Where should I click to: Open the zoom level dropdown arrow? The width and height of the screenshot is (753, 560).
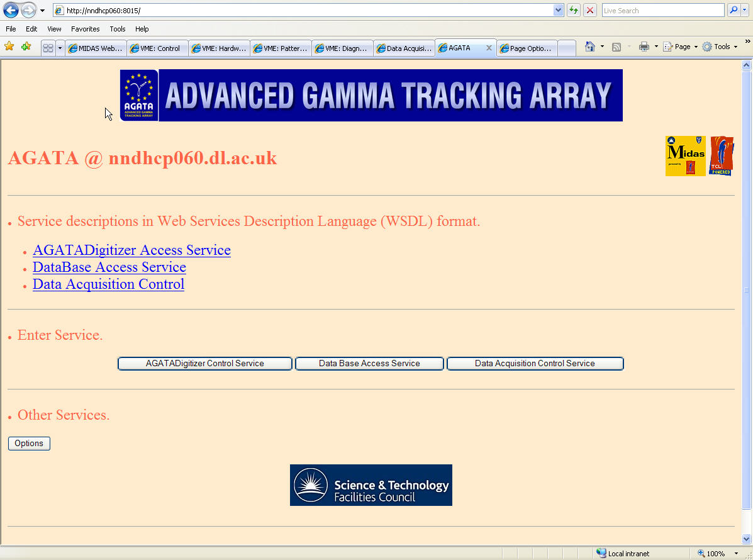(x=736, y=553)
